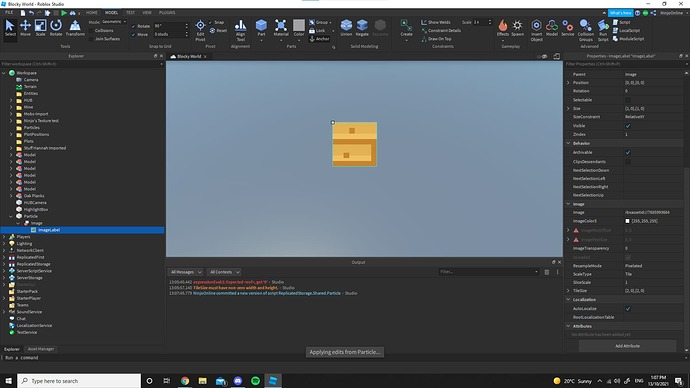Toggle the Visible property checkbox
690x388 pixels.
[x=628, y=126]
